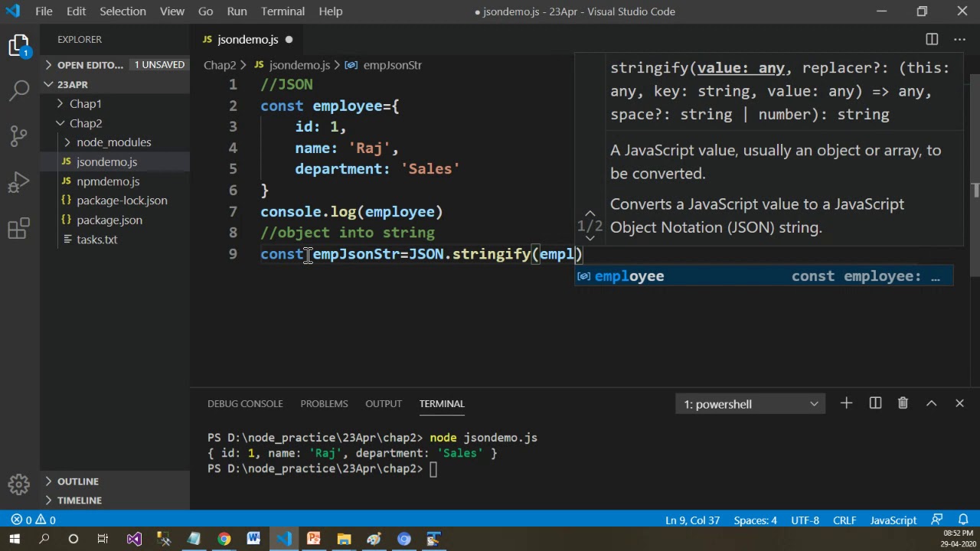The image size is (980, 551).
Task: Open Source Control view
Action: [x=19, y=136]
